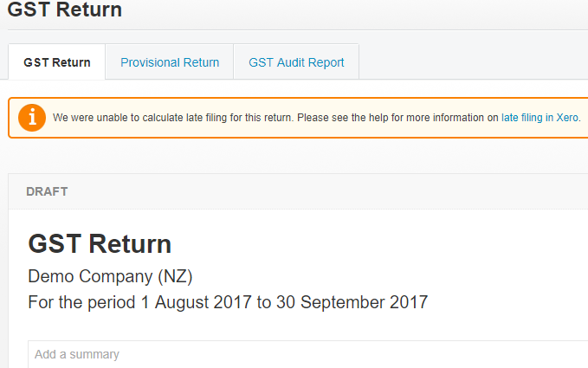Select the 'Demo Company (NZ)' organisation name

click(110, 276)
